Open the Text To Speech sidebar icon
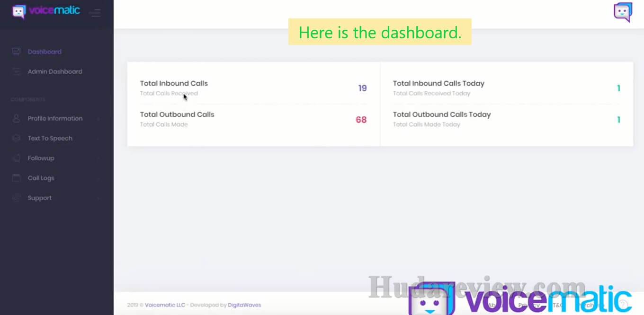 (17, 138)
